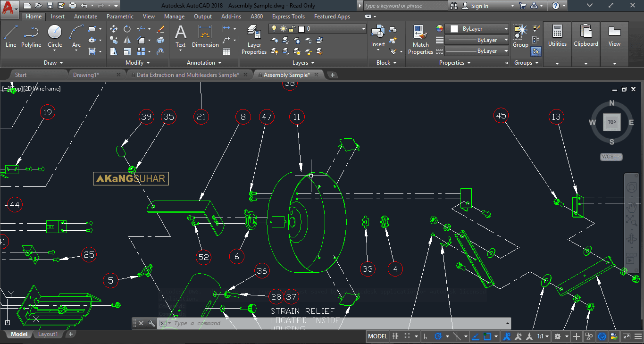The width and height of the screenshot is (644, 344).
Task: Toggle Ortho mode in the status bar
Action: pyautogui.click(x=427, y=336)
